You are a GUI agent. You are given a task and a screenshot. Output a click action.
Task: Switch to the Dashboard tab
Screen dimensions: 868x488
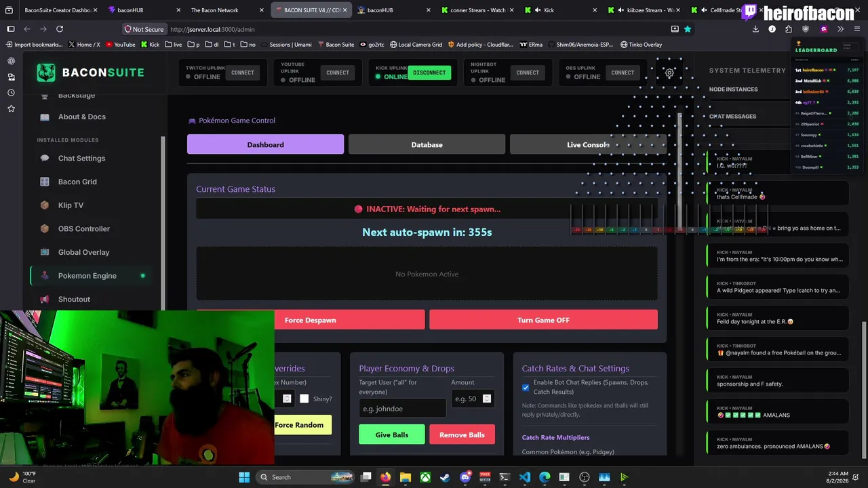pyautogui.click(x=265, y=144)
